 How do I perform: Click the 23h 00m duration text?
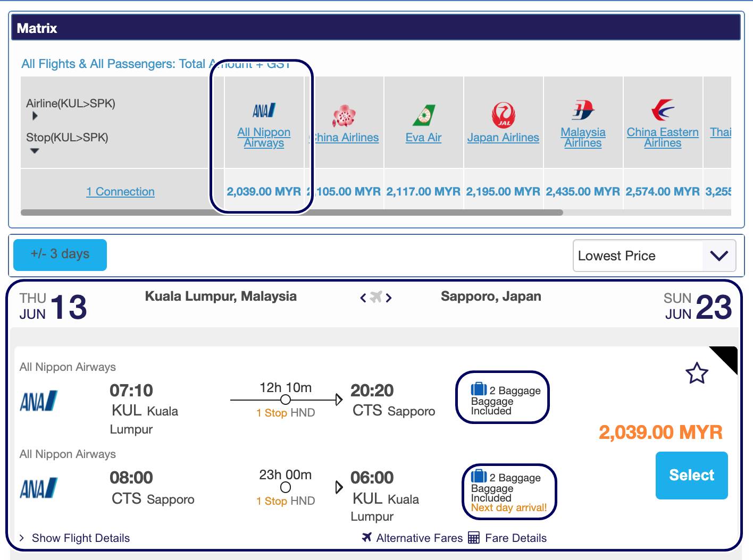(286, 474)
